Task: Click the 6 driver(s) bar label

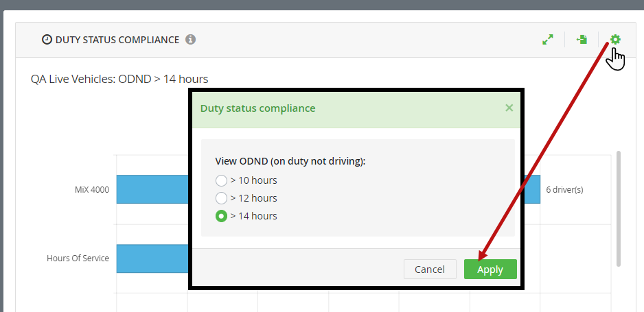Action: tap(565, 190)
